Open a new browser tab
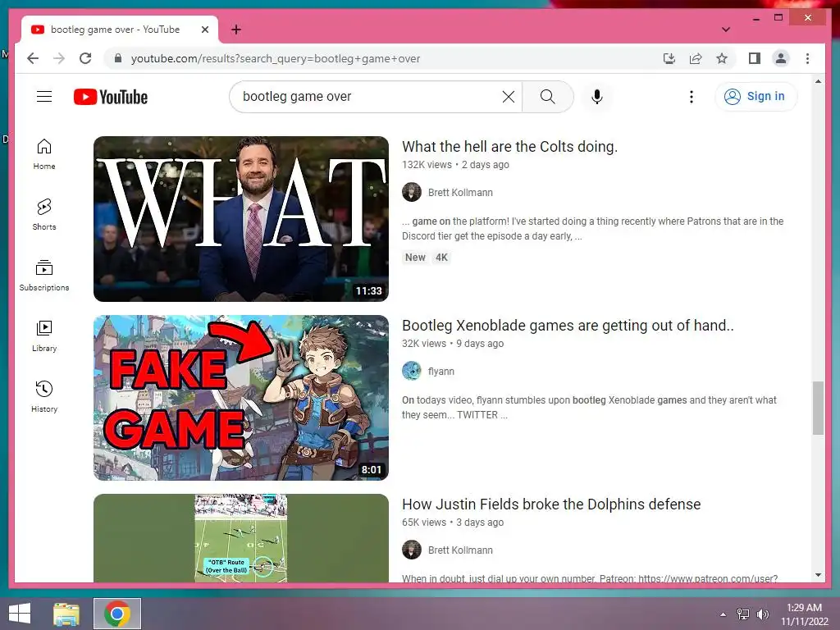 click(235, 30)
